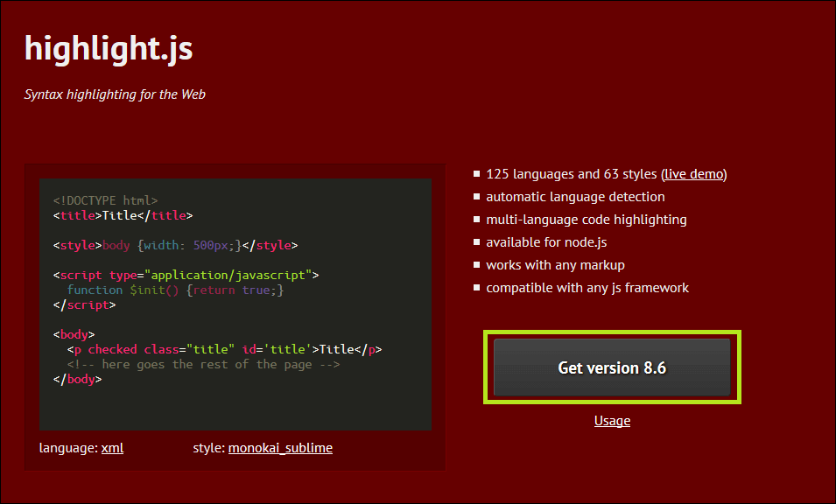Click the 'automatic language detection' feature text
This screenshot has width=836, height=504.
coord(575,197)
